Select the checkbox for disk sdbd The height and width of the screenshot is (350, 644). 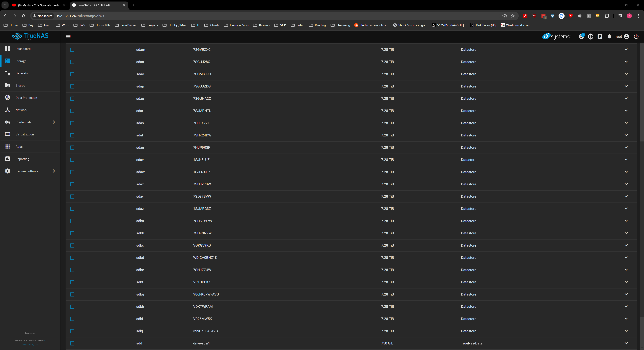(x=72, y=258)
